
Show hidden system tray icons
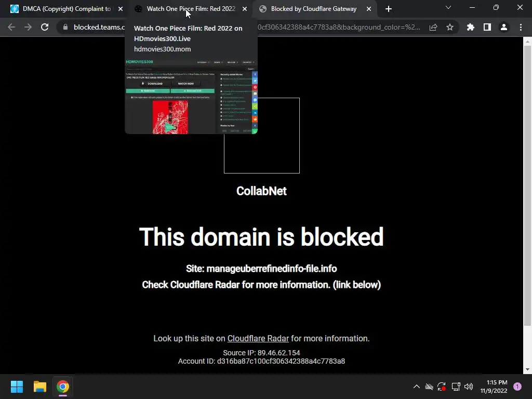(417, 387)
